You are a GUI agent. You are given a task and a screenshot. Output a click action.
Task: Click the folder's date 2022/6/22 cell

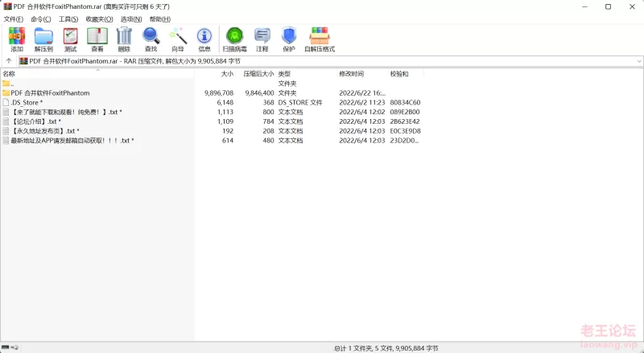click(x=361, y=92)
